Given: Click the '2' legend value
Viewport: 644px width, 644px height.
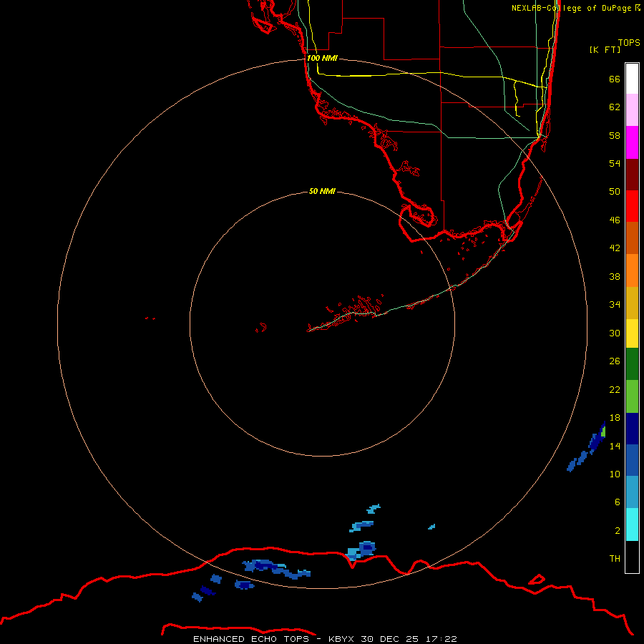Looking at the screenshot, I should 618,531.
